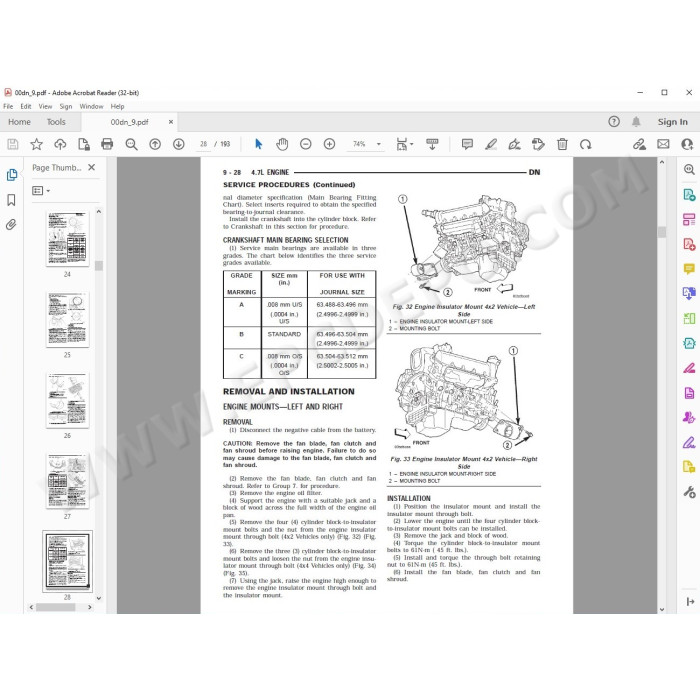Open Organize Pages in right pane

689,219
